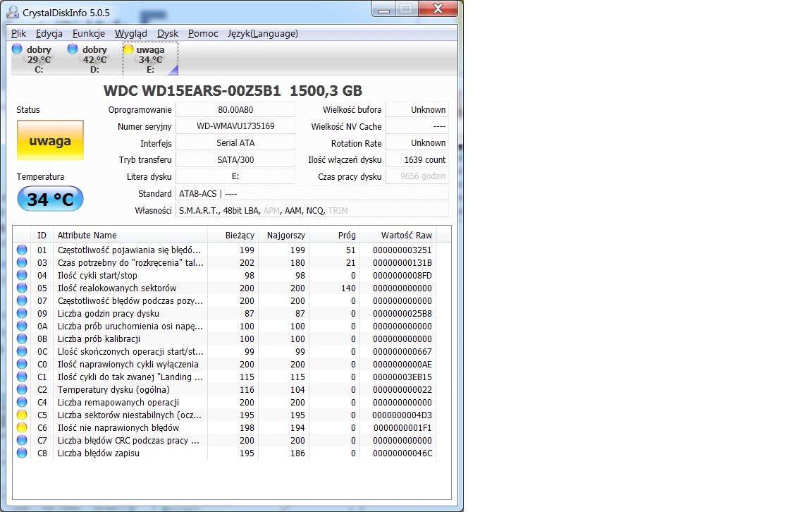This screenshot has height=512, width=812.
Task: Click the status circle for attribute 01
Action: pos(22,250)
